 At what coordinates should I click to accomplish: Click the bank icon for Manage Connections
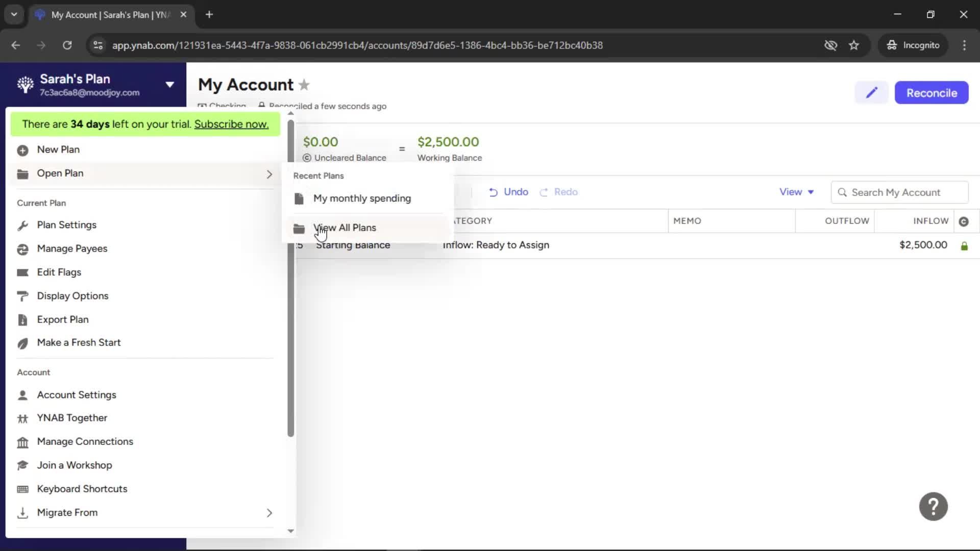click(x=22, y=442)
